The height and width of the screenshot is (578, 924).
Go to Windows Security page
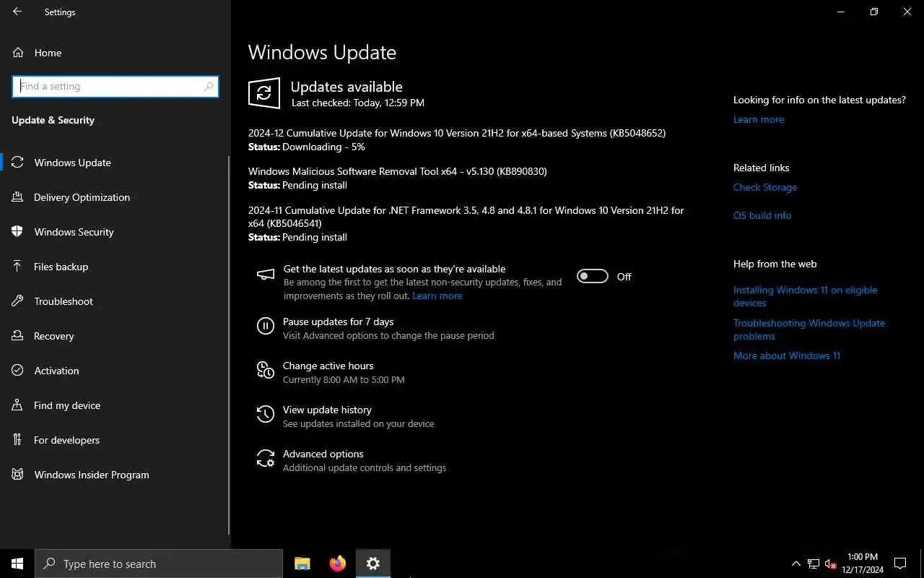[114, 232]
